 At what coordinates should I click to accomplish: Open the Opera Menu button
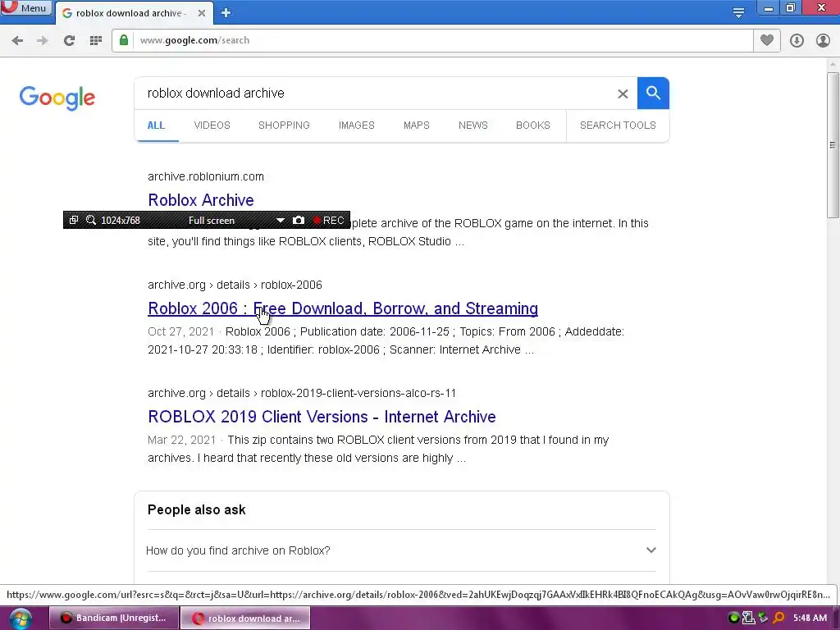[x=25, y=7]
